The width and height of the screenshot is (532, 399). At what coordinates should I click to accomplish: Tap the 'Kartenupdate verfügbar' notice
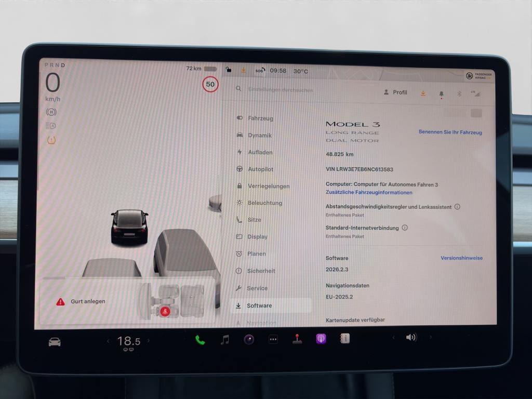coord(355,320)
